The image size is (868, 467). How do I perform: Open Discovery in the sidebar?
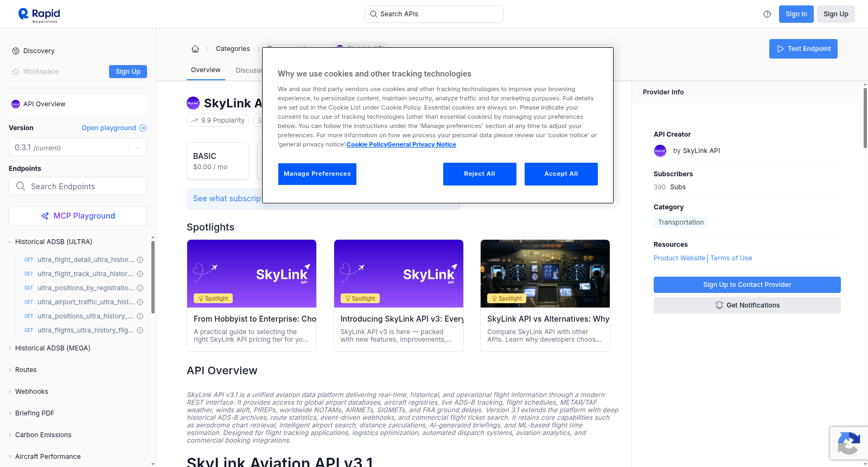click(39, 51)
